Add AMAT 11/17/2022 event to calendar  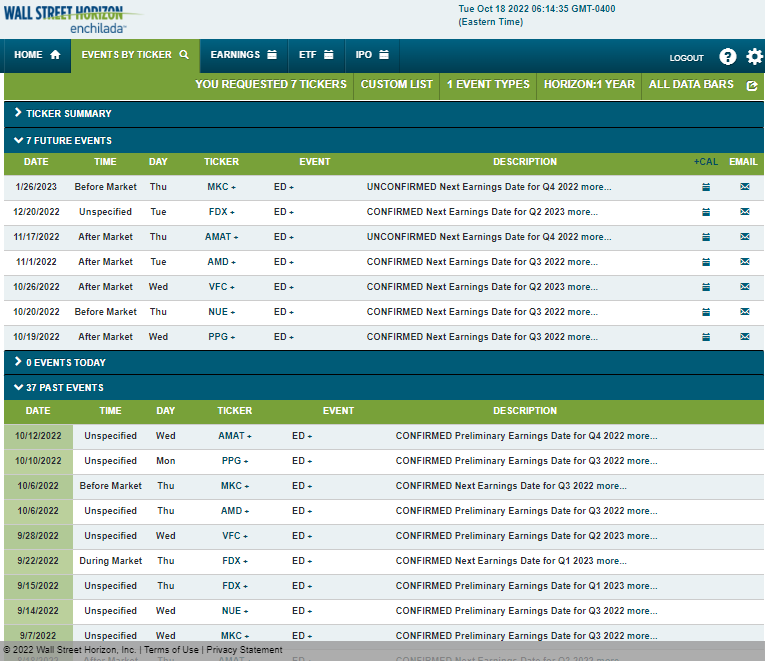(705, 237)
